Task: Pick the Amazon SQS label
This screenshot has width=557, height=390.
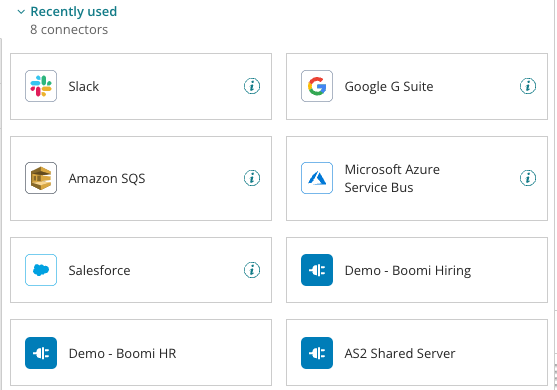Action: pos(107,178)
